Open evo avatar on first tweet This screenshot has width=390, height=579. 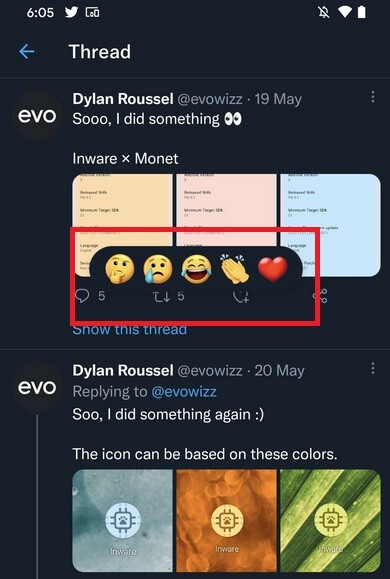[x=37, y=116]
